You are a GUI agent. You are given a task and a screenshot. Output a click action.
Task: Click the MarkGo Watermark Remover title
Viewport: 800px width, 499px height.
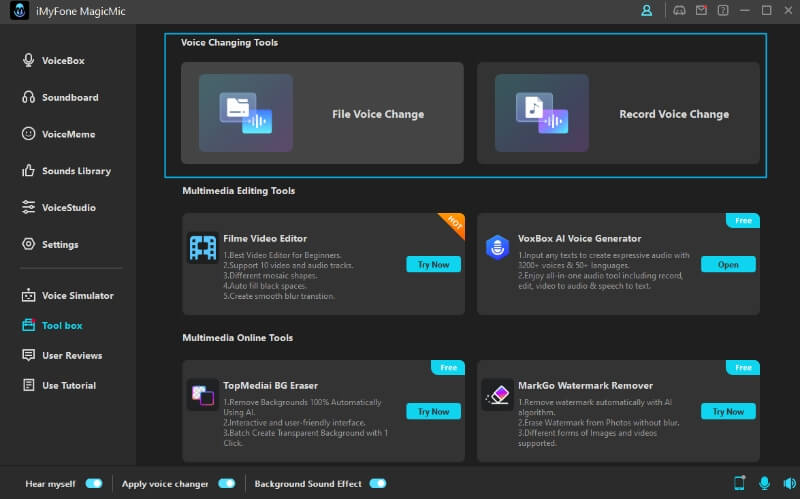tap(585, 385)
